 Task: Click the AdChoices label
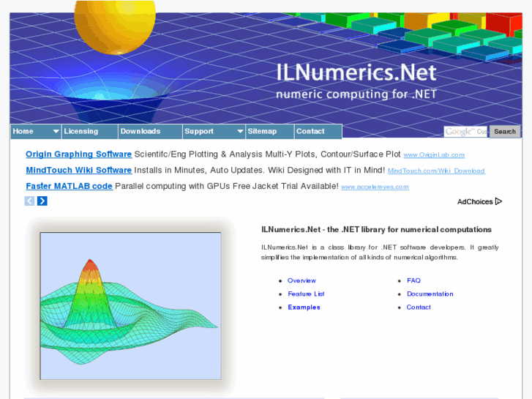pyautogui.click(x=475, y=202)
